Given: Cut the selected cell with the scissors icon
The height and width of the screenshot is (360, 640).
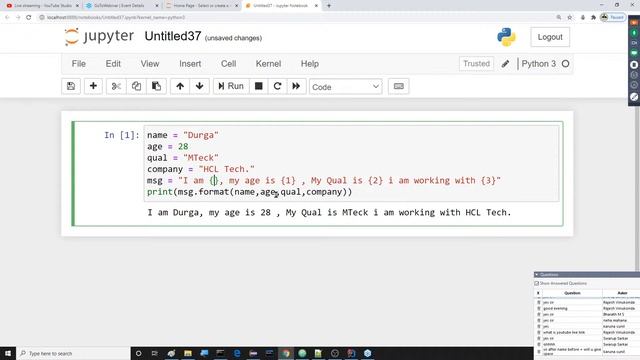Looking at the screenshot, I should (x=116, y=86).
